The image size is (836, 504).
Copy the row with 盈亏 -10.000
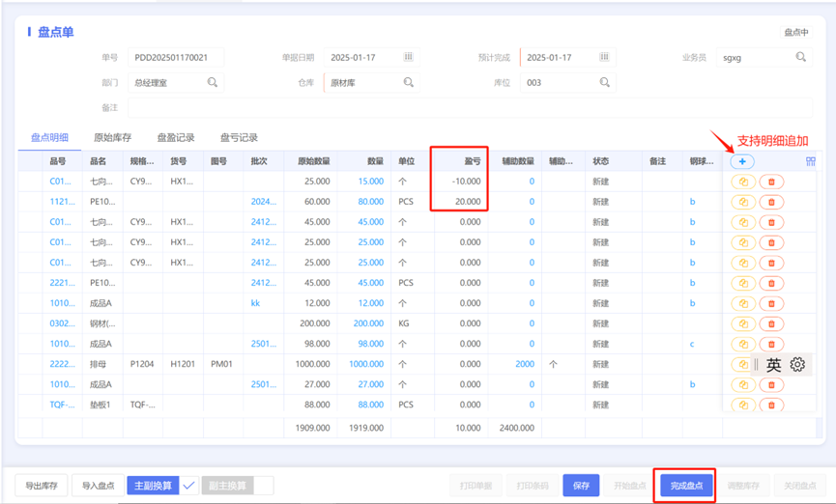(743, 182)
